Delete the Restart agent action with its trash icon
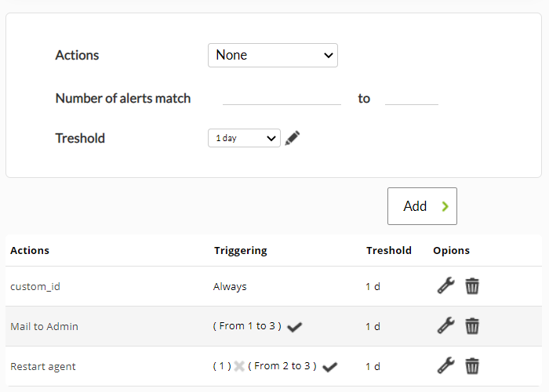Image resolution: width=549 pixels, height=392 pixels. coord(472,366)
